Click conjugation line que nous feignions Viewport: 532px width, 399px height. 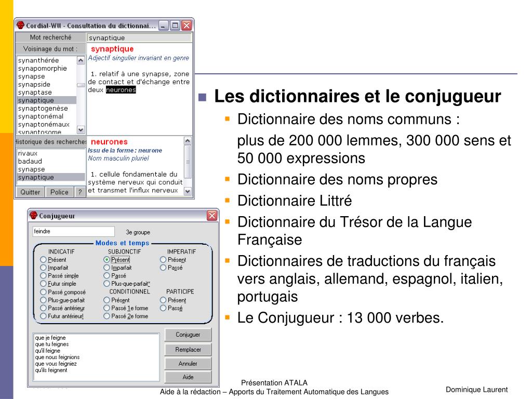tap(57, 357)
